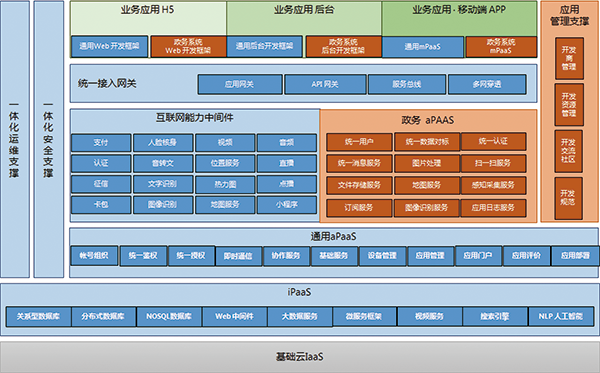The height and width of the screenshot is (373, 600).
Task: Select the 支付 middleware block
Action: point(101,143)
